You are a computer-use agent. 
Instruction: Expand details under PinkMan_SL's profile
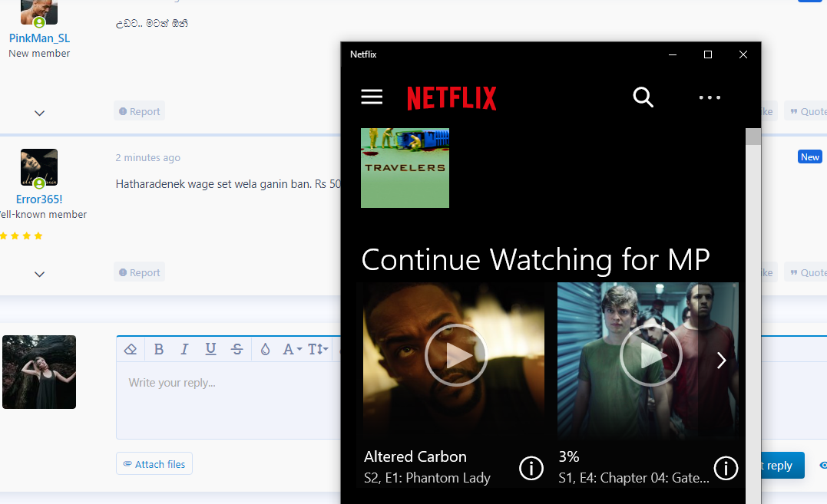pyautogui.click(x=40, y=114)
